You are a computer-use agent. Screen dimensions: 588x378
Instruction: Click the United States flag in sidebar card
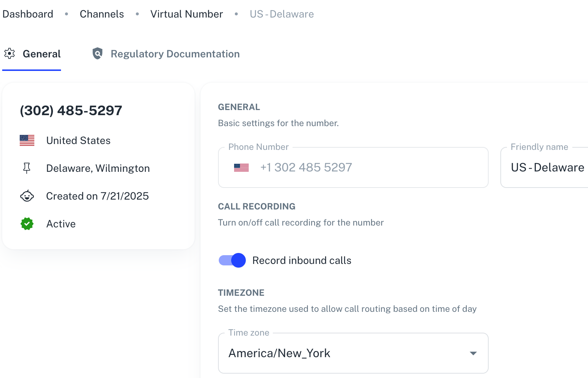click(x=27, y=140)
